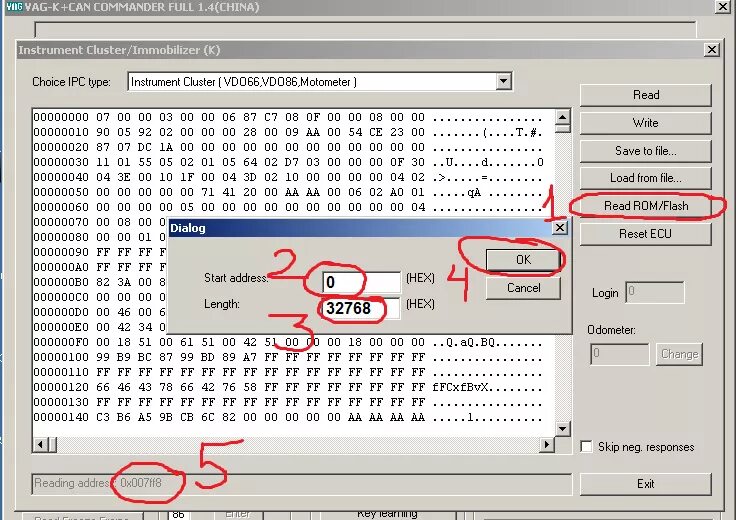
Task: Select hex row 00000030
Action: 288,162
